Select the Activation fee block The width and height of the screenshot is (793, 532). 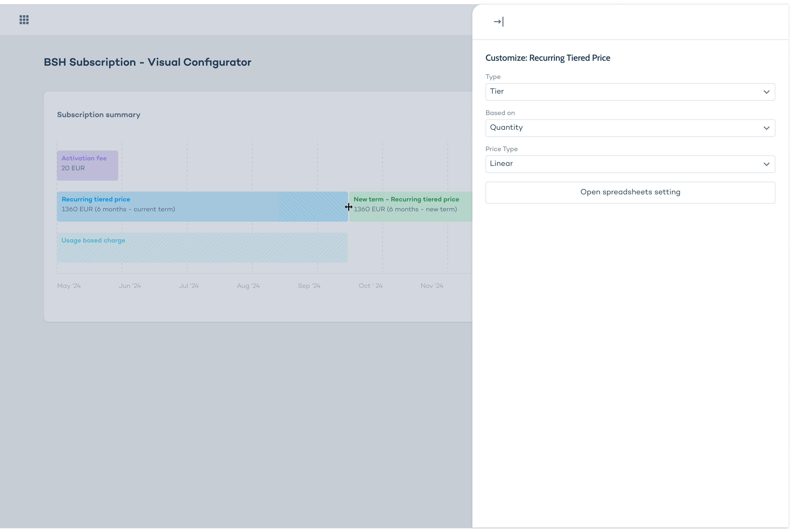point(87,165)
